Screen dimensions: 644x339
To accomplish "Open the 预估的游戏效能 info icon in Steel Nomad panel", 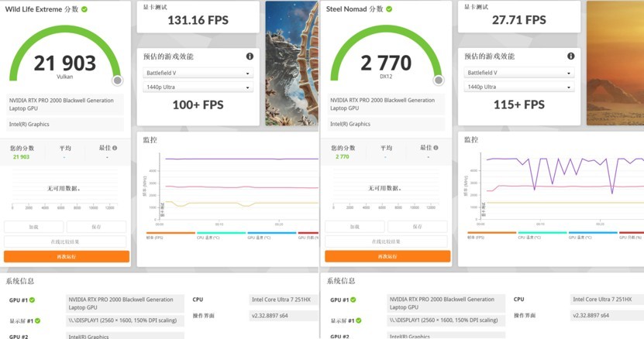I will [571, 56].
